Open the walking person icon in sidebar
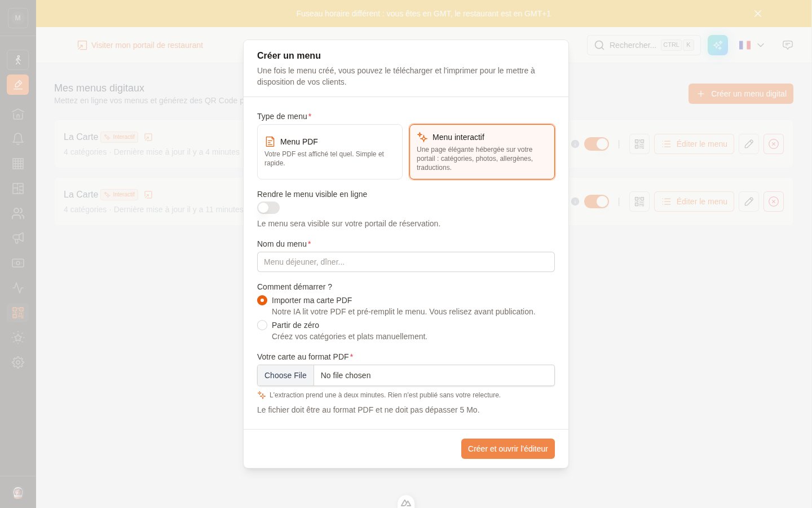812x508 pixels. (18, 60)
